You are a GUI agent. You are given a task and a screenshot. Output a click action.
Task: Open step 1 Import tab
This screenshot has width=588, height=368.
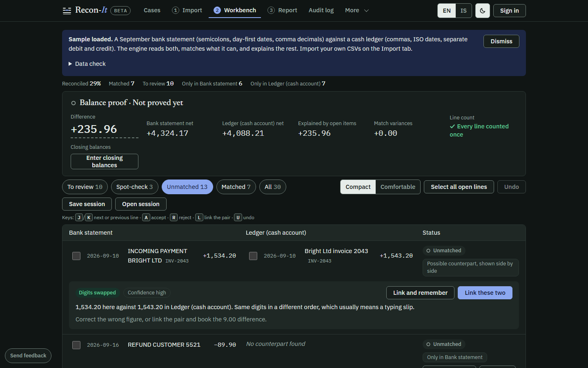[187, 10]
